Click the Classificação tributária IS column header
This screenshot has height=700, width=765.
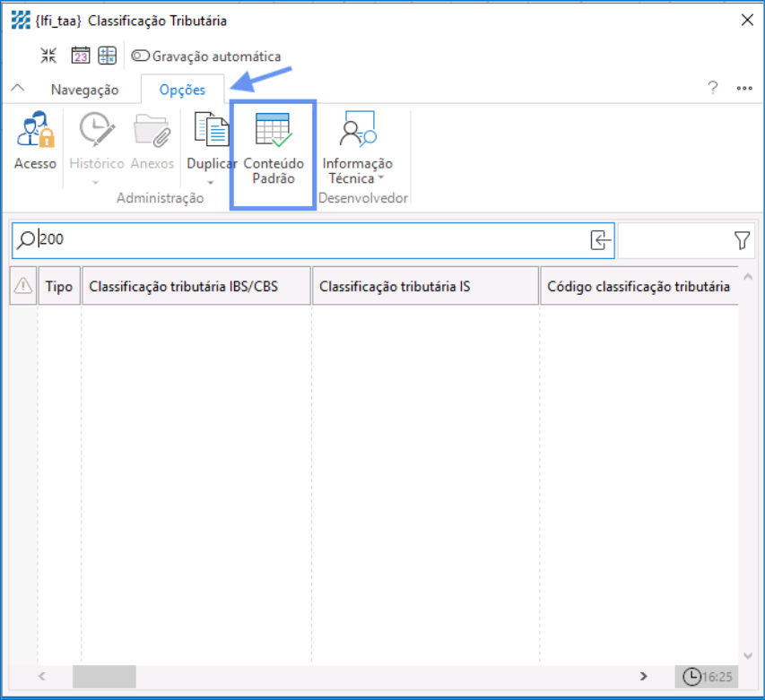[x=425, y=287]
